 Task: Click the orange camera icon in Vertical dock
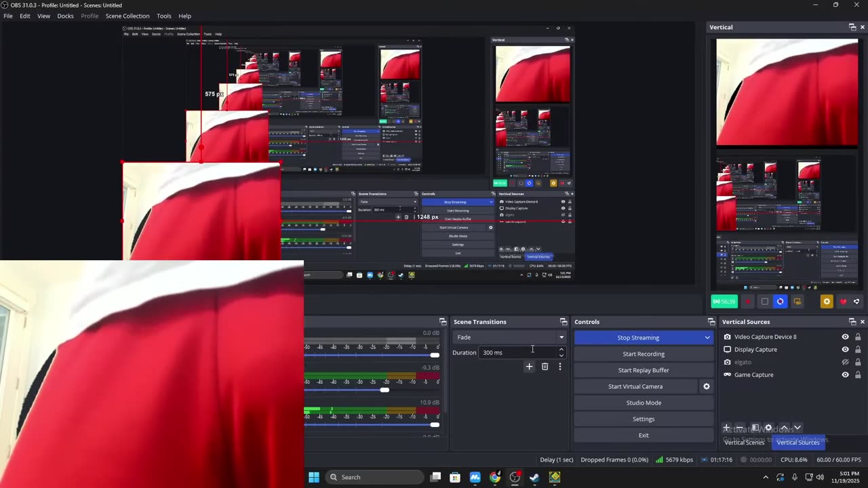tap(797, 302)
